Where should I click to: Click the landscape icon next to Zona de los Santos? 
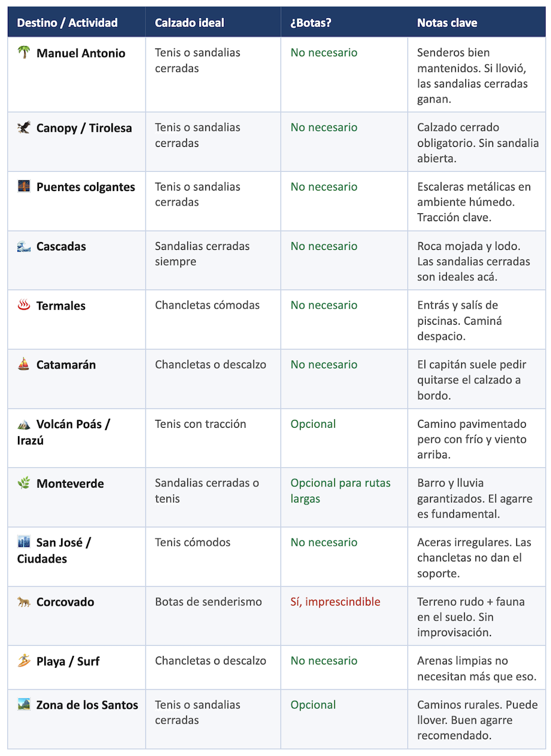[23, 704]
